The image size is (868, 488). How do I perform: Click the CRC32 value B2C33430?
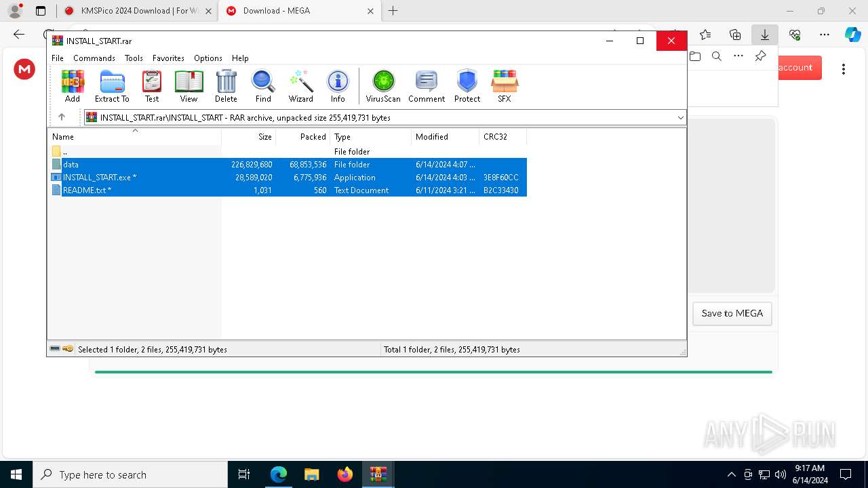[x=501, y=190]
